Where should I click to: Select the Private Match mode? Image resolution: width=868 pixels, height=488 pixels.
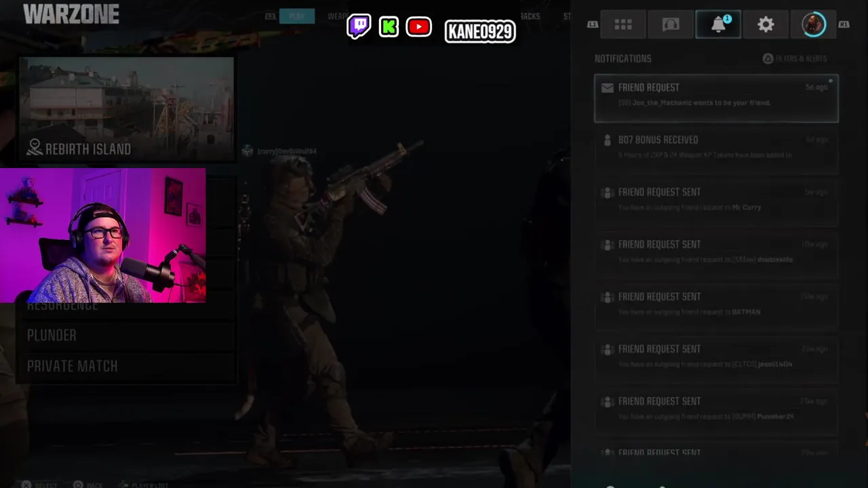pos(126,366)
